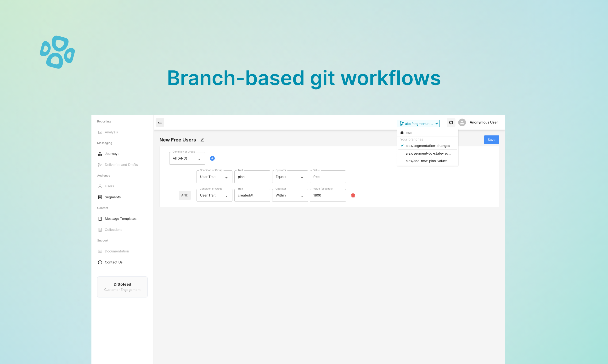Edit segment name with pencil icon

(x=202, y=140)
